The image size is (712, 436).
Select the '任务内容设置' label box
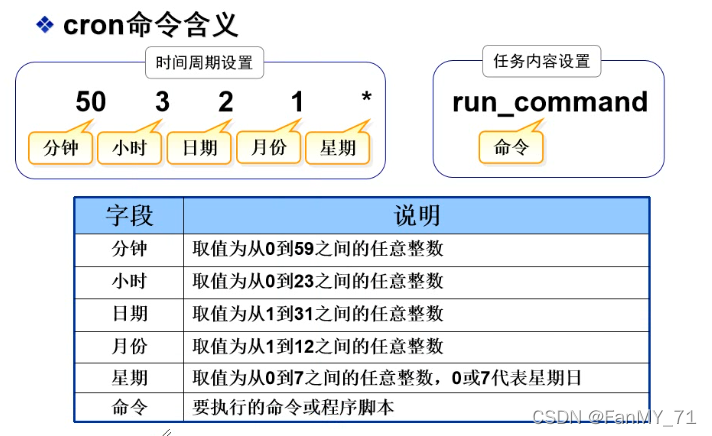pos(542,61)
